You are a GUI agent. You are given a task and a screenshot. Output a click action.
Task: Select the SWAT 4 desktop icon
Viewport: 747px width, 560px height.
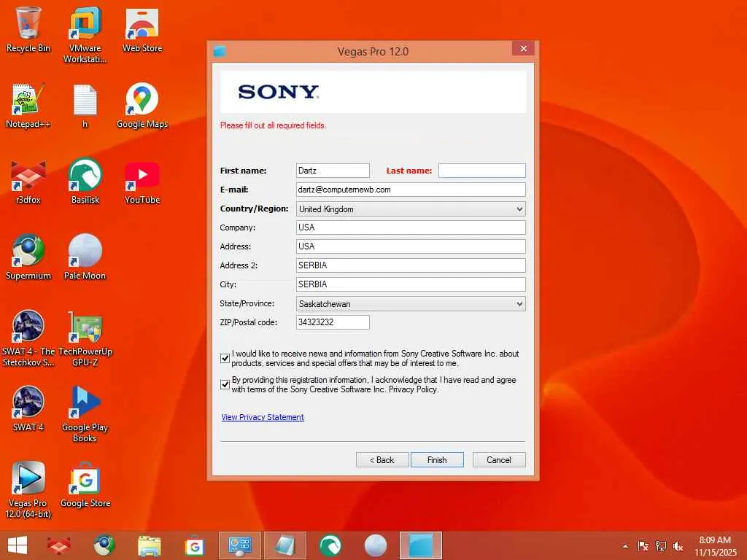tap(28, 408)
